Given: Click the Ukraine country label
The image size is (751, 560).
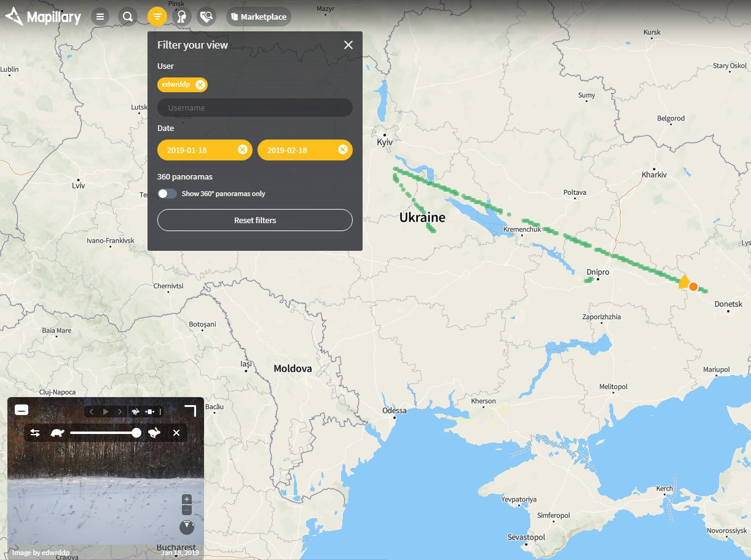Looking at the screenshot, I should [422, 218].
